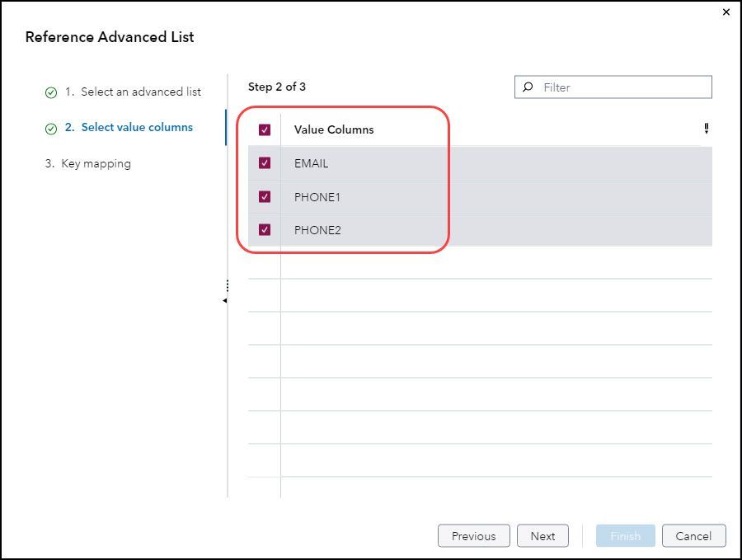
Task: Uncheck the EMAIL column checkbox
Action: 265,163
